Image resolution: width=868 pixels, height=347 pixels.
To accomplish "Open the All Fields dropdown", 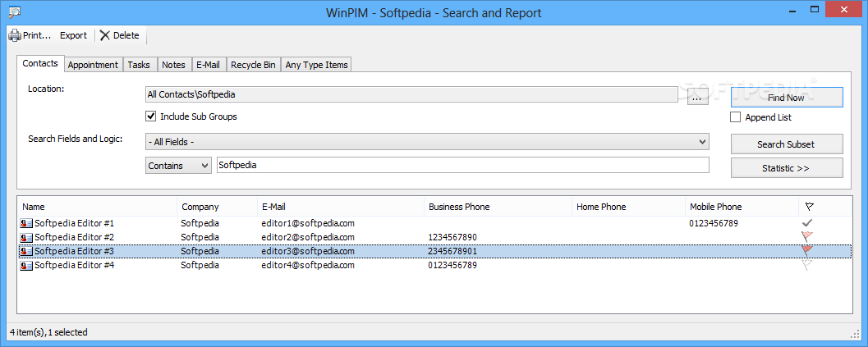I will coord(427,142).
